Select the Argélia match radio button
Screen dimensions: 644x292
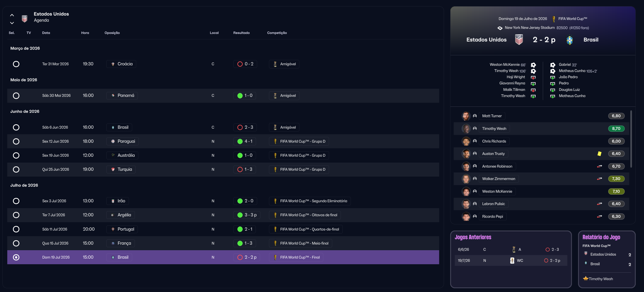pyautogui.click(x=16, y=215)
